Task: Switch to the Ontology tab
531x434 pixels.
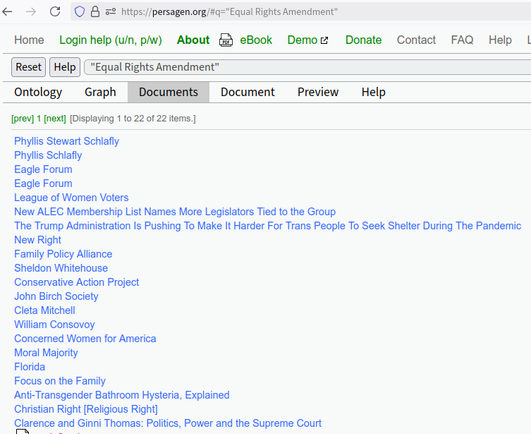Action: click(38, 92)
